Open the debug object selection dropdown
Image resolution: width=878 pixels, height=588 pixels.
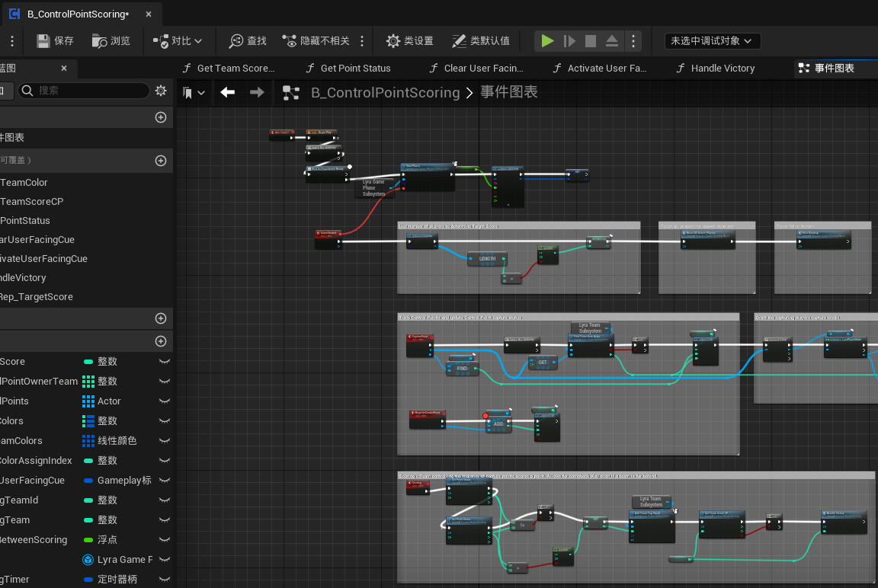click(x=712, y=41)
